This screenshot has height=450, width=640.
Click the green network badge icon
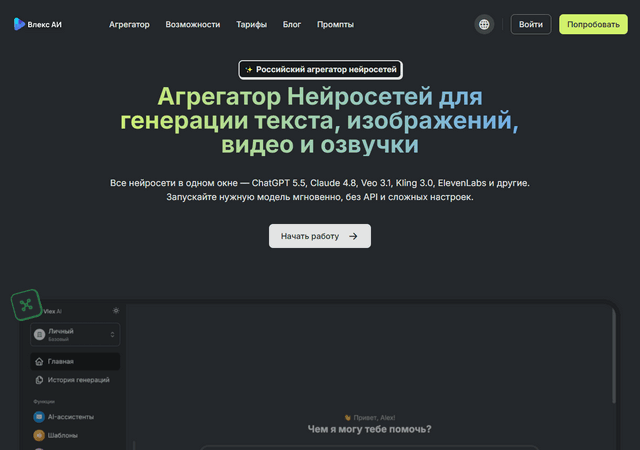26,305
